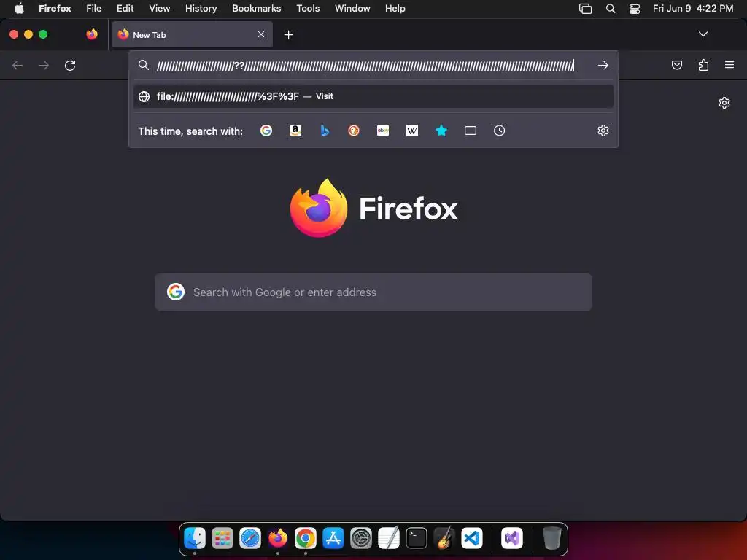Image resolution: width=747 pixels, height=560 pixels.
Task: Open Launchpad from the Dock
Action: pos(222,538)
